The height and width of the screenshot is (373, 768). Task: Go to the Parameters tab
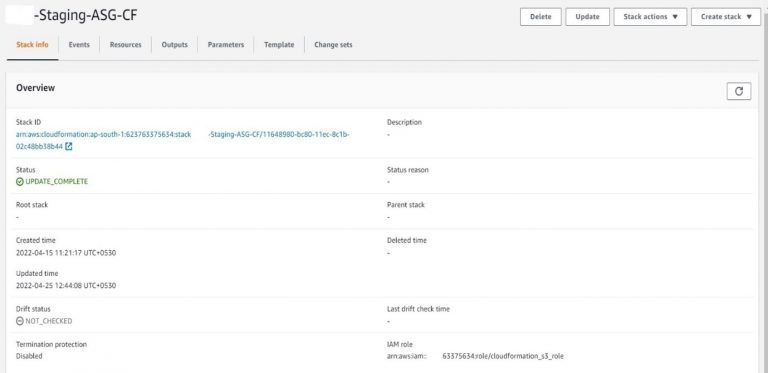[x=226, y=45]
